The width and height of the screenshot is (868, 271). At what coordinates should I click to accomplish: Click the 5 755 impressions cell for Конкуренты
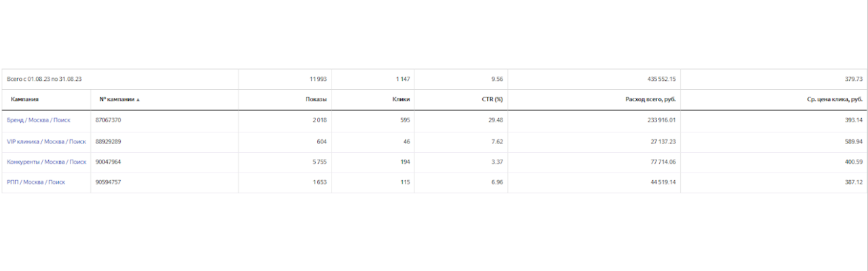pyautogui.click(x=320, y=162)
